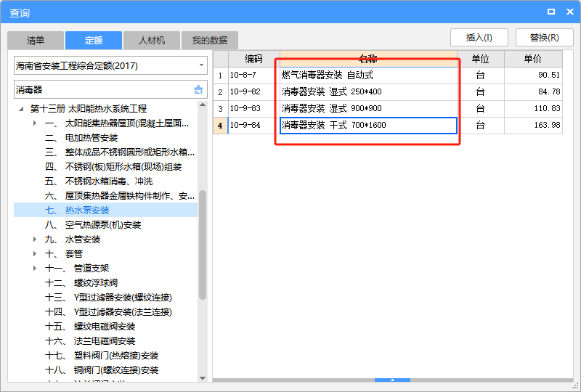581x392 pixels.
Task: Open the 人材机 tab
Action: [152, 41]
